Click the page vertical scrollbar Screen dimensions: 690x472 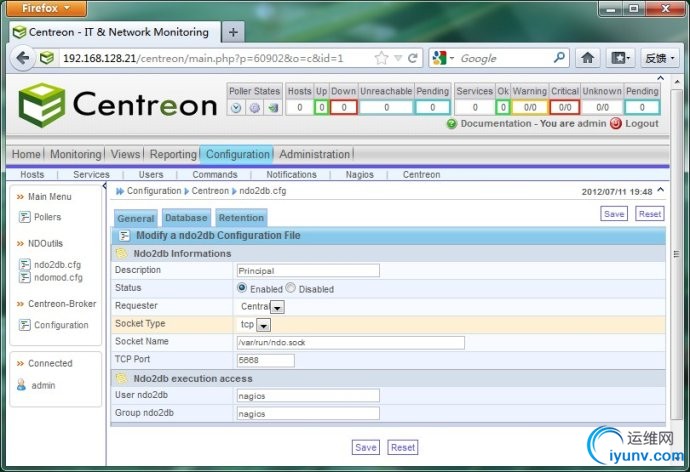(676, 254)
